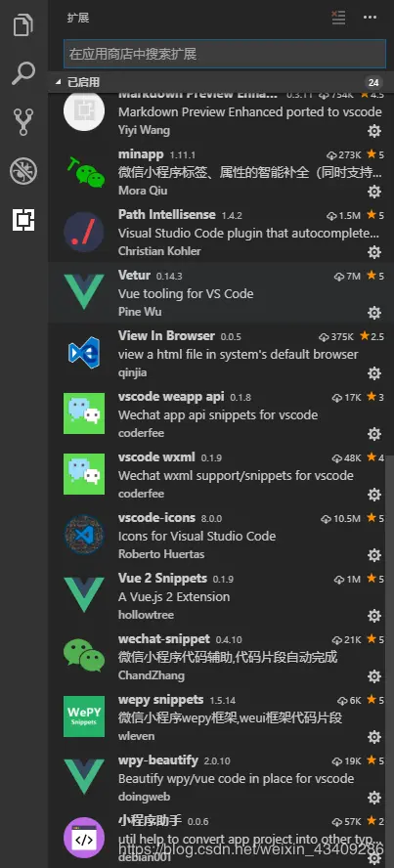This screenshot has width=394, height=868.
Task: Click publisher name doingweb
Action: pos(144,796)
